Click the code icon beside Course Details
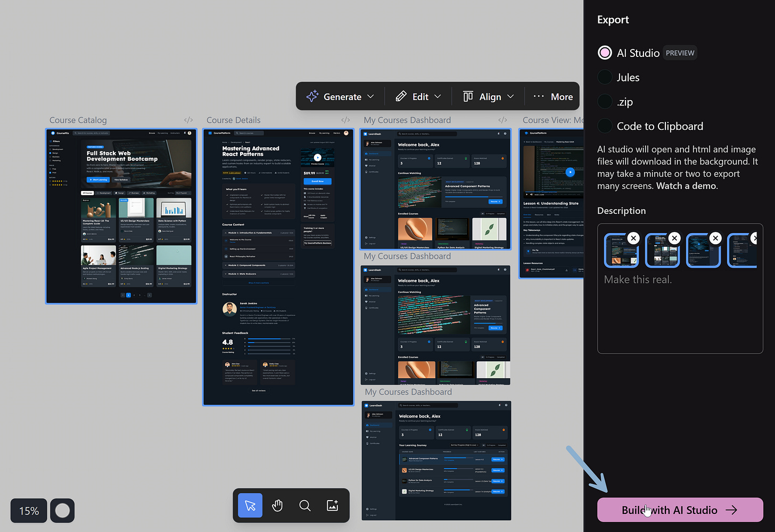 (x=345, y=120)
